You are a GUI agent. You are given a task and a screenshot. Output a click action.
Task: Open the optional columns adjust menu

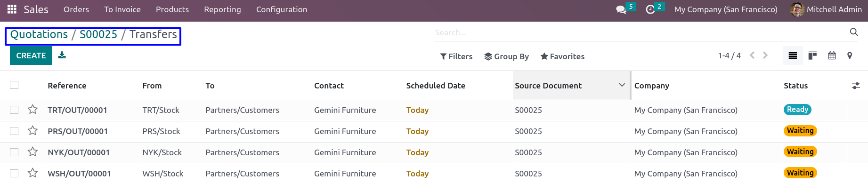coord(856,86)
